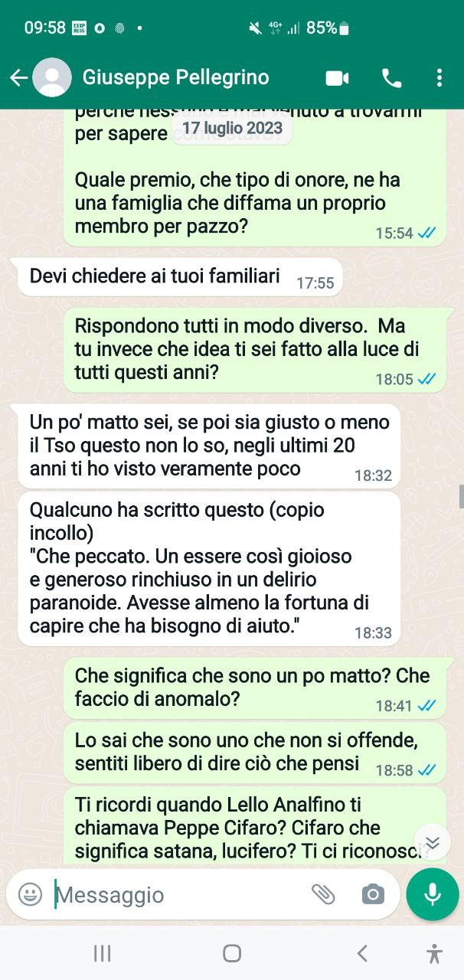The width and height of the screenshot is (464, 980).
Task: Tap the green microphone voice message button
Action: click(x=433, y=894)
